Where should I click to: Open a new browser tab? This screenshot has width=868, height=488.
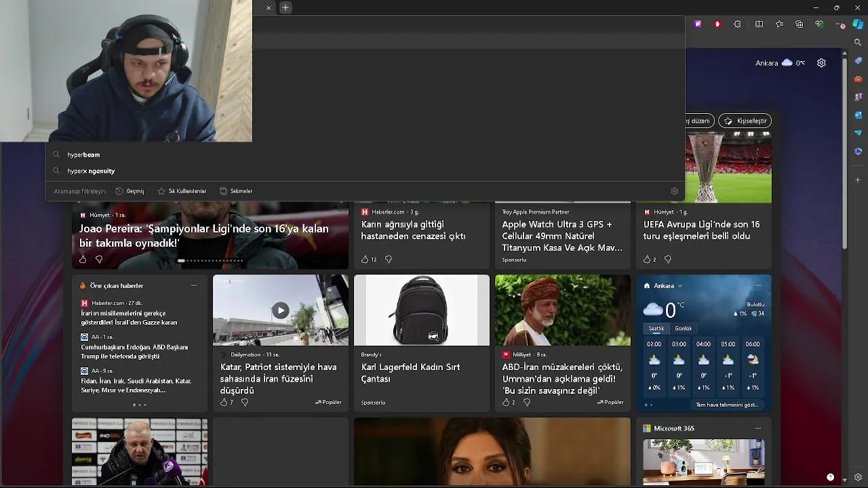tap(285, 7)
